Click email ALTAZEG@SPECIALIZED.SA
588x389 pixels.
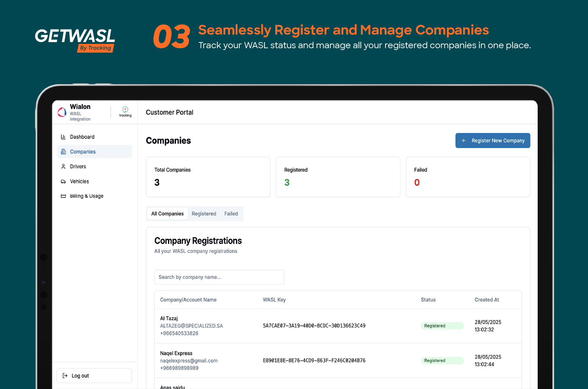point(191,326)
